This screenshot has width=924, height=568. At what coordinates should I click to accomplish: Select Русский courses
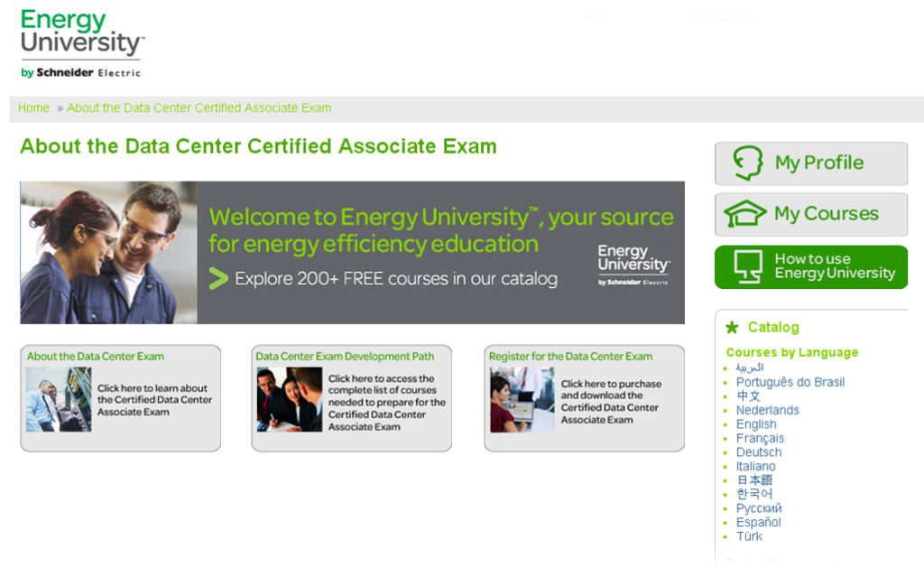point(759,507)
